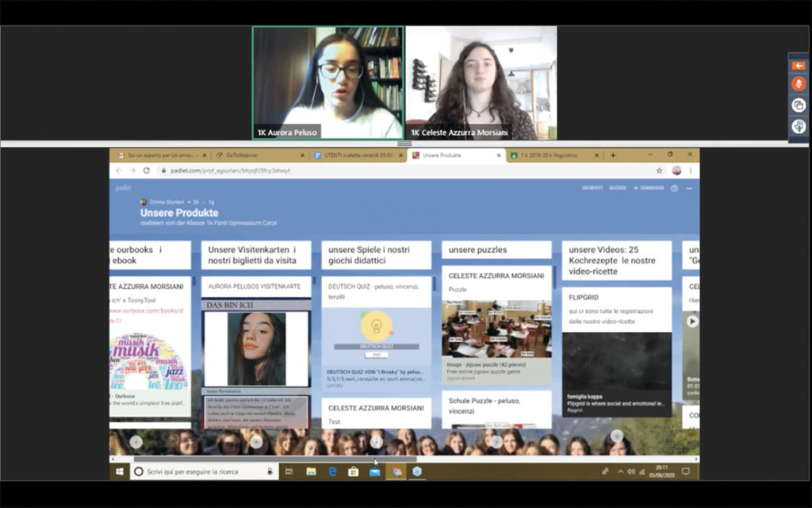Open Task View on the taskbar
The width and height of the screenshot is (812, 508).
click(289, 471)
